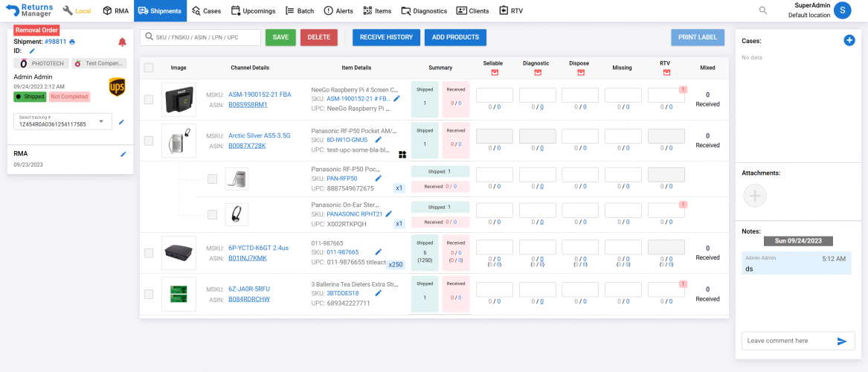
Task: Open the RTV tab
Action: (510, 10)
